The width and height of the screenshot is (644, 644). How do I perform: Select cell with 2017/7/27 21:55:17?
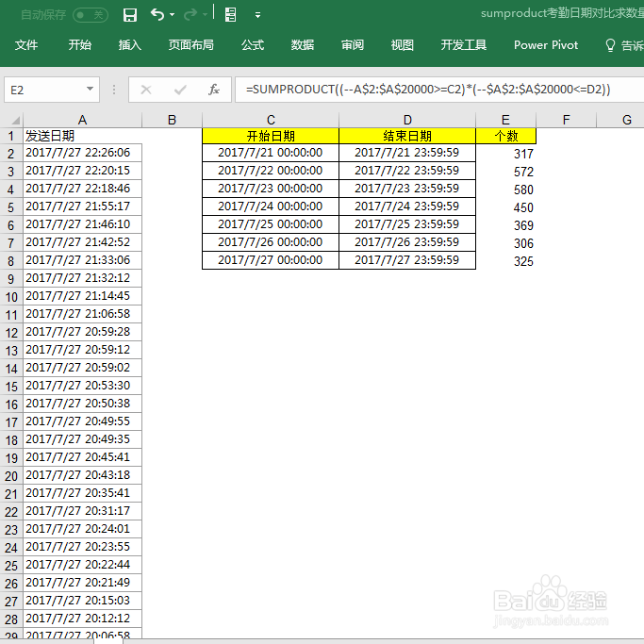tap(83, 206)
